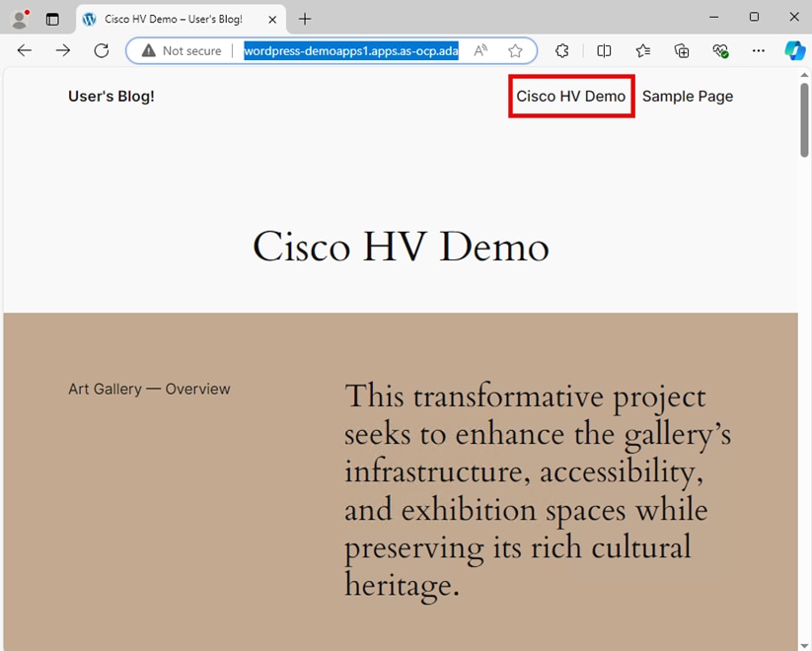The width and height of the screenshot is (812, 651).
Task: Open the Read aloud icon in address bar
Action: (480, 50)
